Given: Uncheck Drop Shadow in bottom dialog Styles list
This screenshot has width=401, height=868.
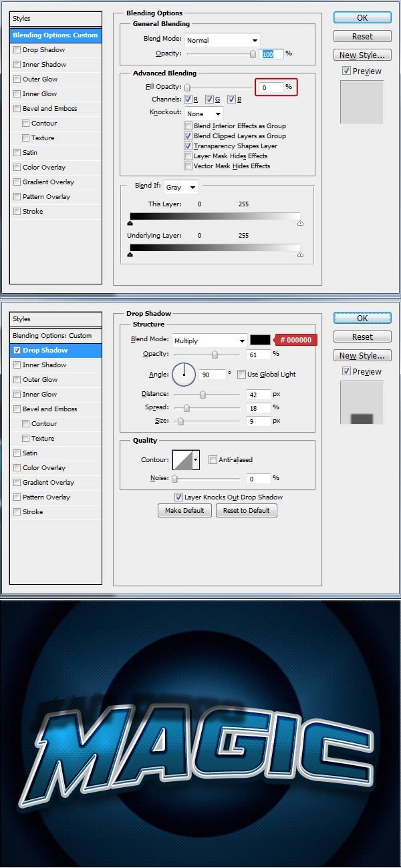Looking at the screenshot, I should (x=17, y=351).
